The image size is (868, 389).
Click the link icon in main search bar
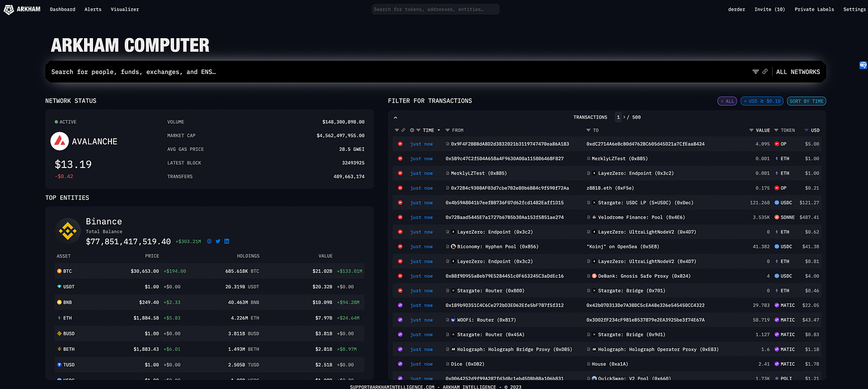[x=765, y=71]
